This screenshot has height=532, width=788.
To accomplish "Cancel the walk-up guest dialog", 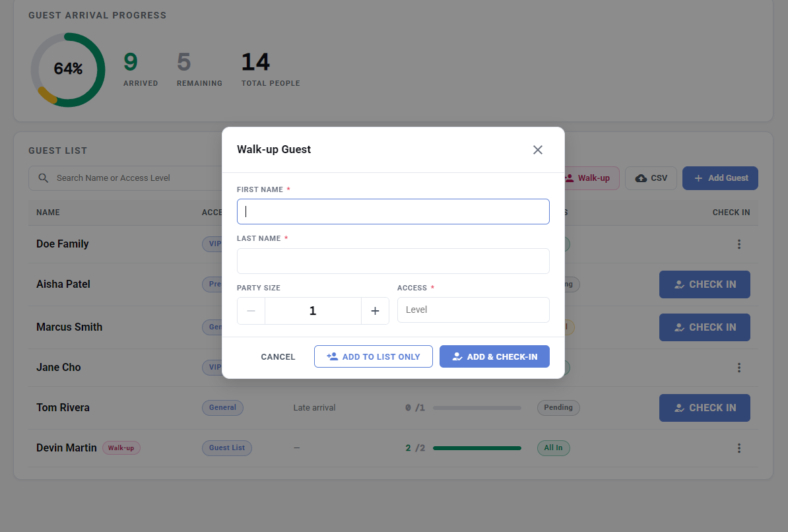I will pyautogui.click(x=278, y=356).
